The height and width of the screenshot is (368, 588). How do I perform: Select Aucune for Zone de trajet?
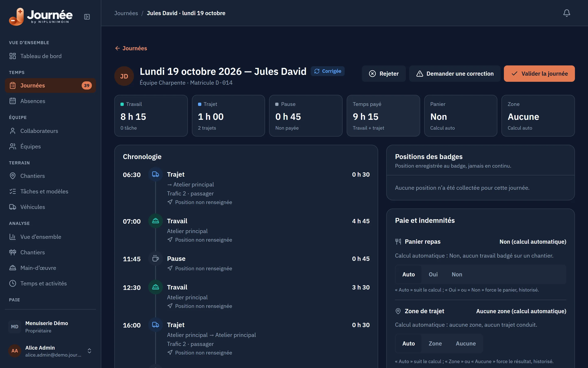click(x=465, y=343)
